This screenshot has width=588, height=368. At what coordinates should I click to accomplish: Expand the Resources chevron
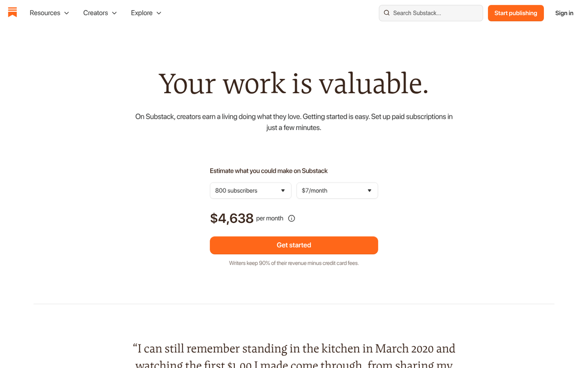click(x=66, y=13)
